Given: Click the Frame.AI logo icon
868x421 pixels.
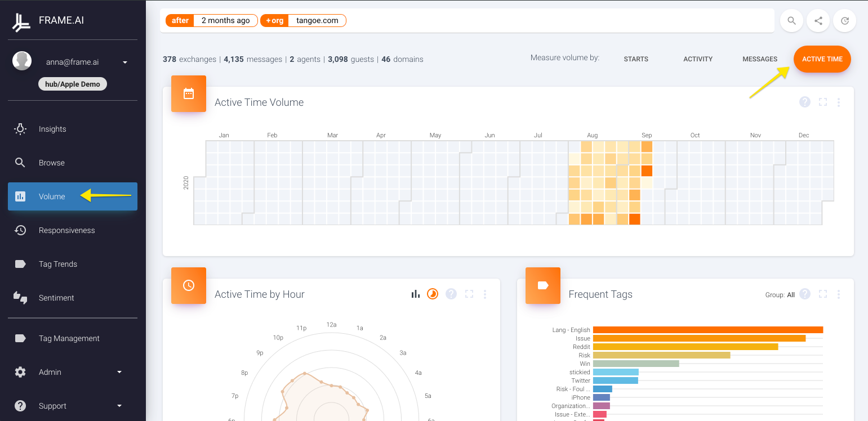Looking at the screenshot, I should [x=21, y=21].
